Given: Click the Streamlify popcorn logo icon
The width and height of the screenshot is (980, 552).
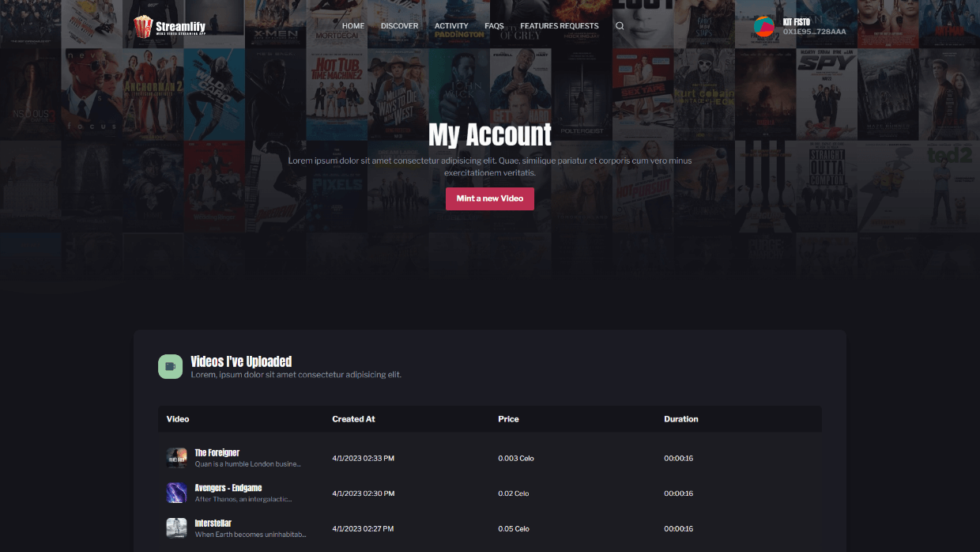Looking at the screenshot, I should (143, 26).
